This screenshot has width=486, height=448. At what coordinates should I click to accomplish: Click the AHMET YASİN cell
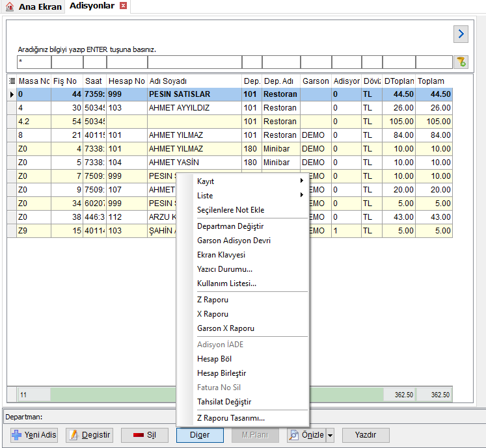click(x=195, y=163)
